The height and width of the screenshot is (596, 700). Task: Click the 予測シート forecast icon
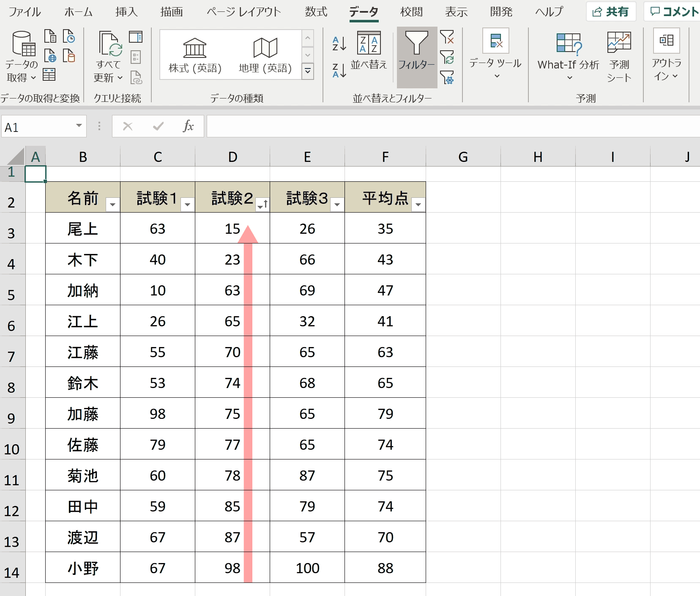tap(619, 56)
